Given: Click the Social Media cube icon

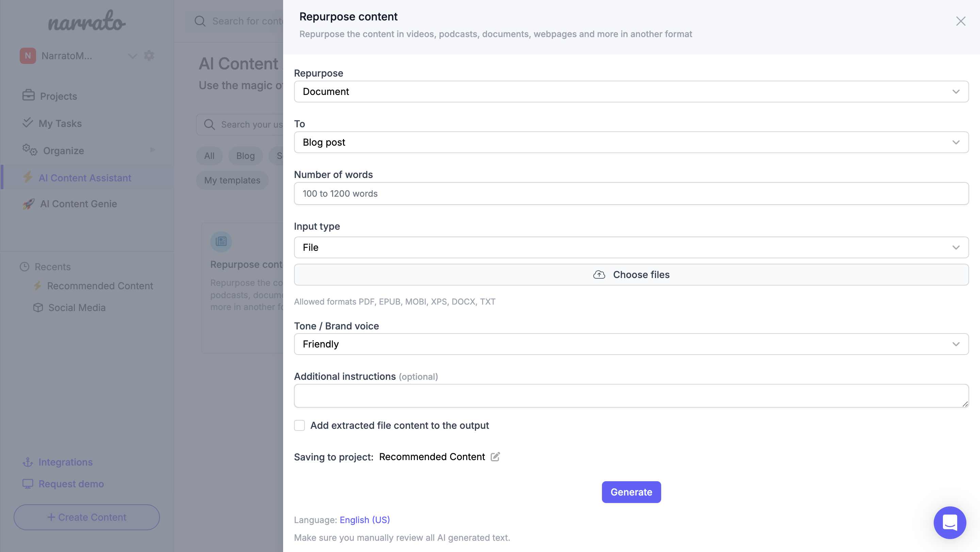Looking at the screenshot, I should (38, 307).
